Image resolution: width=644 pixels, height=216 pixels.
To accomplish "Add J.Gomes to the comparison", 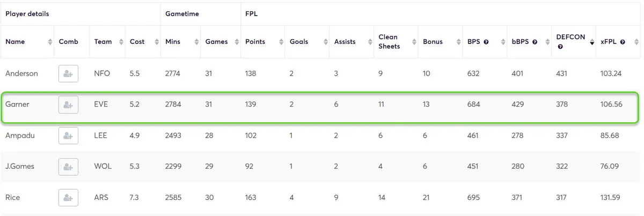I will coord(68,167).
